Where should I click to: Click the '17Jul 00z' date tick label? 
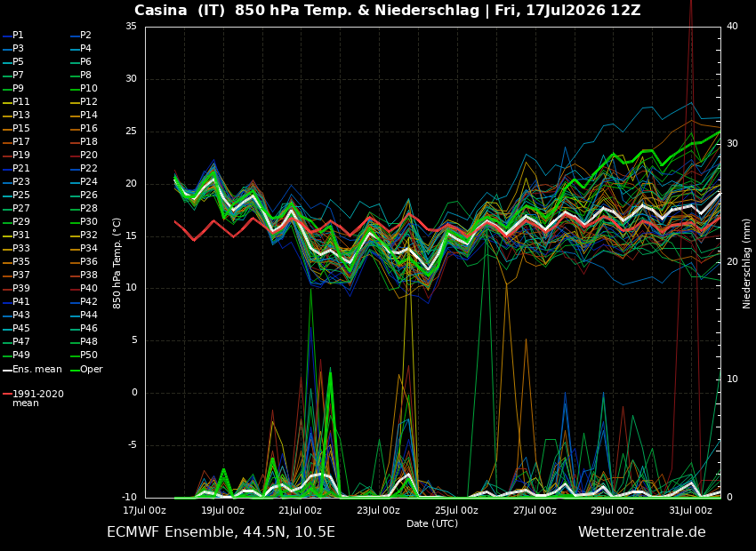tap(145, 510)
